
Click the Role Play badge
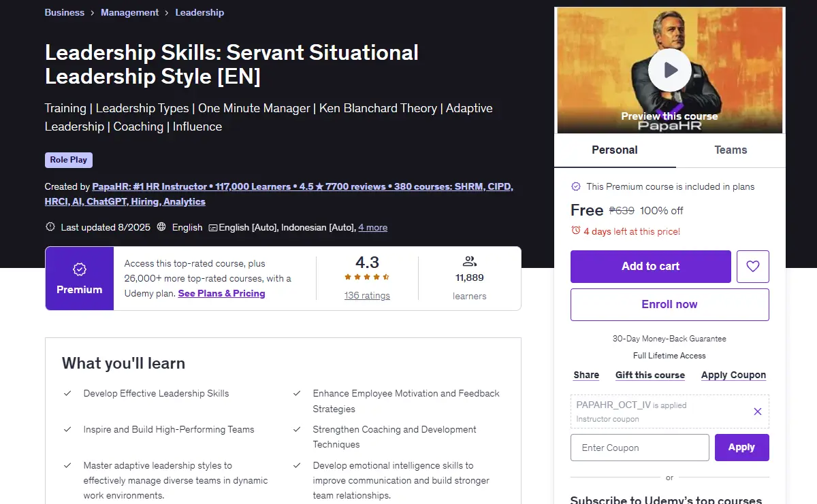coord(69,160)
